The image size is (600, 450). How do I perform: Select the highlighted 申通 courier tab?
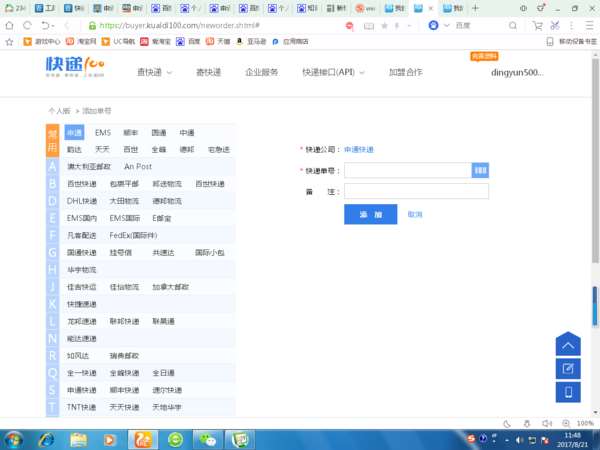click(x=74, y=132)
